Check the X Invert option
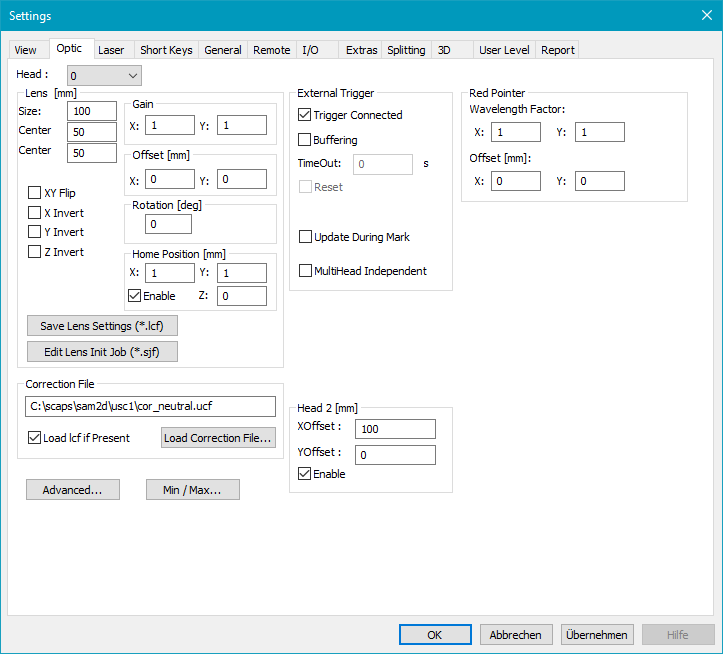The width and height of the screenshot is (723, 654). click(x=35, y=213)
